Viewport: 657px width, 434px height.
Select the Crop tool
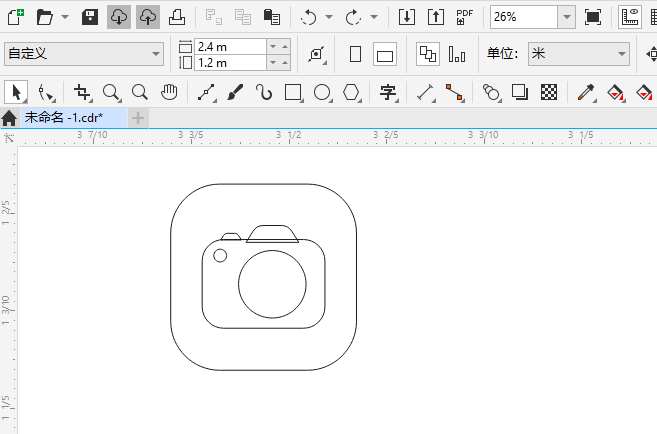coord(82,92)
